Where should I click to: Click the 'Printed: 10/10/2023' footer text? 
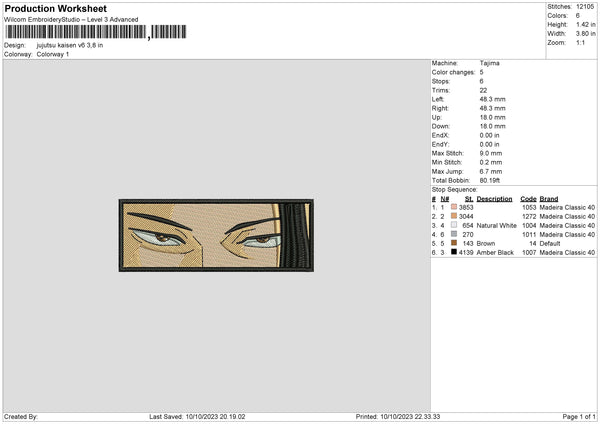pos(398,417)
